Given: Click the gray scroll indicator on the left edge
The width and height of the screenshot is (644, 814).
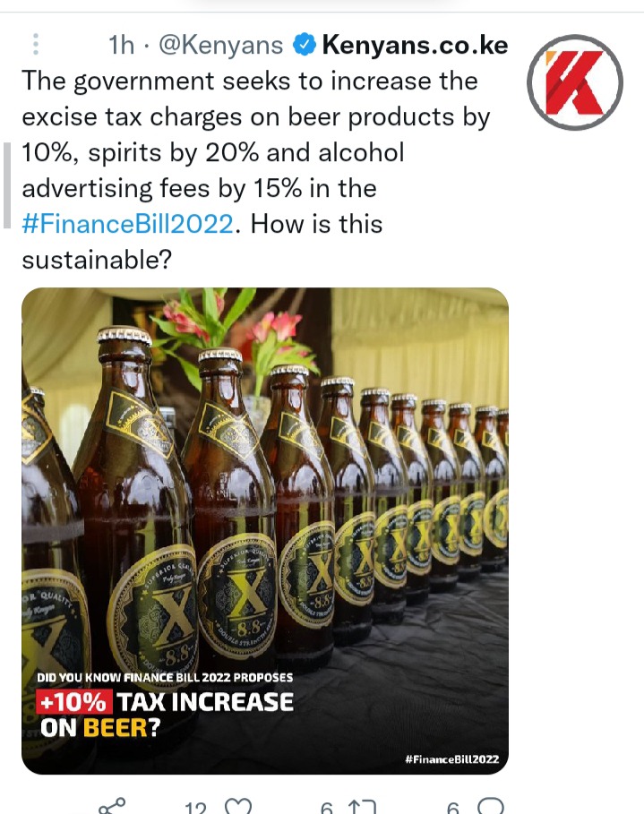Looking at the screenshot, I should (x=7, y=184).
